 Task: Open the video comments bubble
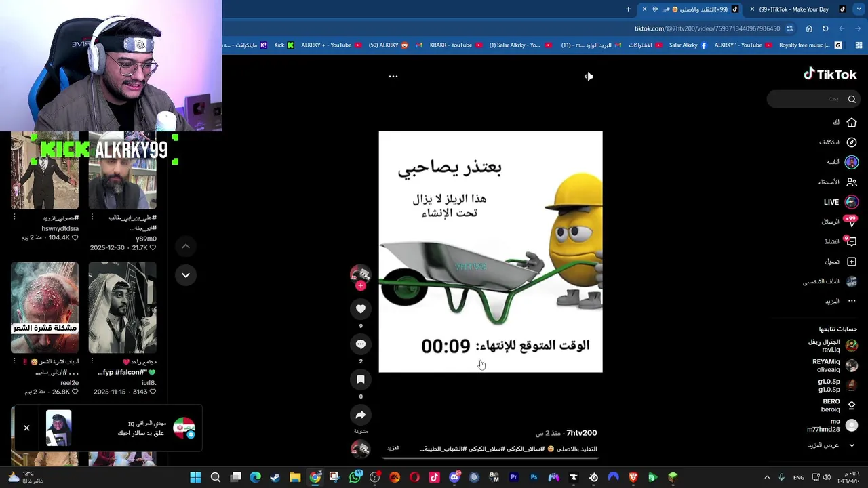click(x=361, y=344)
